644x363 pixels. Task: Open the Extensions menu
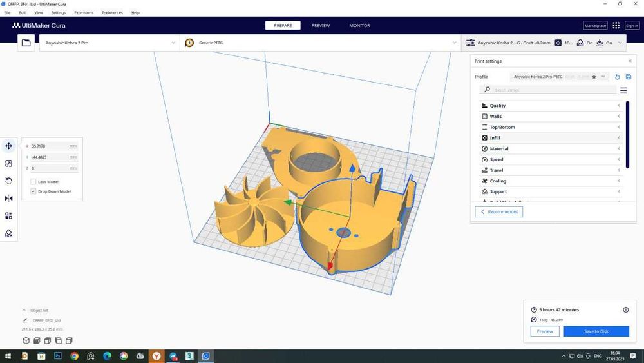pyautogui.click(x=84, y=13)
